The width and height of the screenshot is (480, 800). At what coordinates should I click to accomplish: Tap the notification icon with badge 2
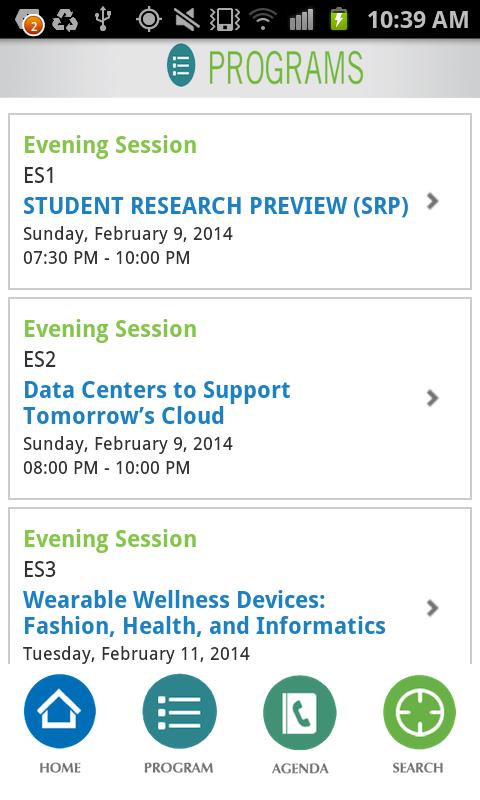click(x=30, y=21)
